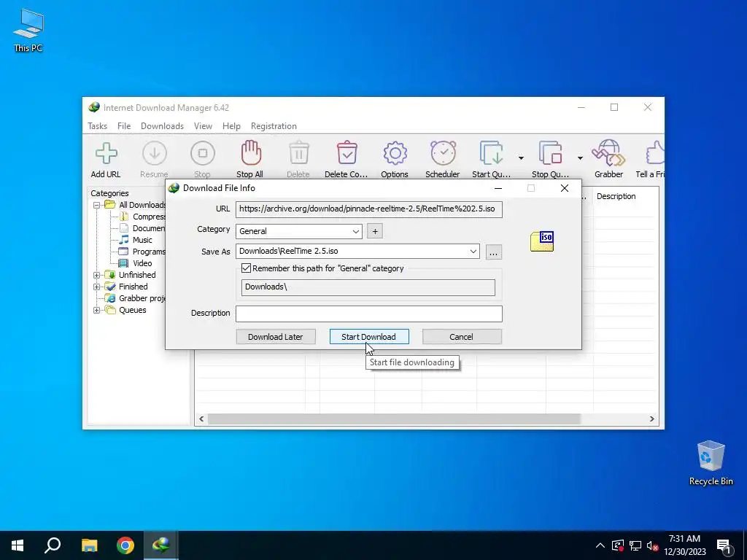747x560 pixels.
Task: Open File Explorer from taskbar
Action: pos(89,545)
